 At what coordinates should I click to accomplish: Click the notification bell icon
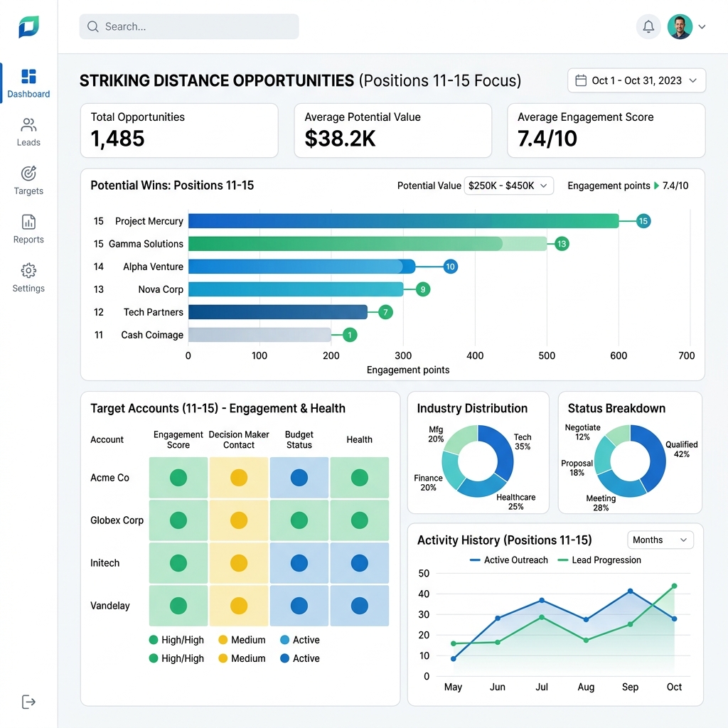click(648, 26)
